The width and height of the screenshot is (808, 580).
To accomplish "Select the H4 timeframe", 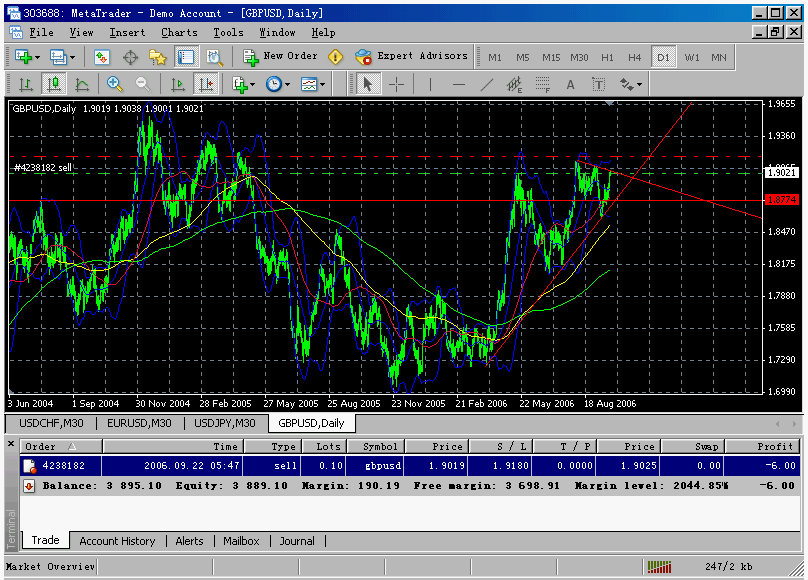I will point(634,57).
